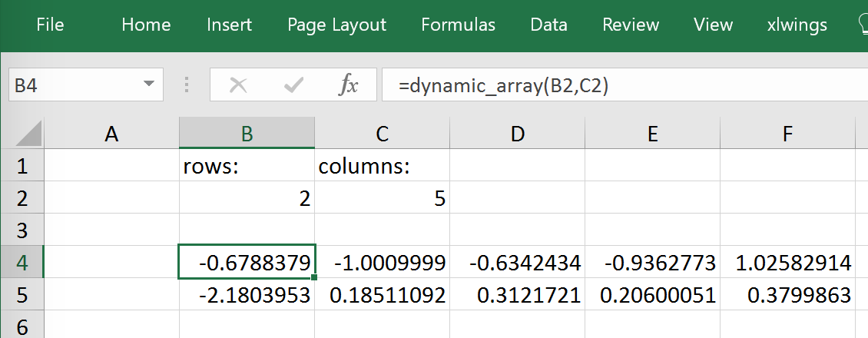Open the Review ribbon tab
868x338 pixels.
(631, 25)
